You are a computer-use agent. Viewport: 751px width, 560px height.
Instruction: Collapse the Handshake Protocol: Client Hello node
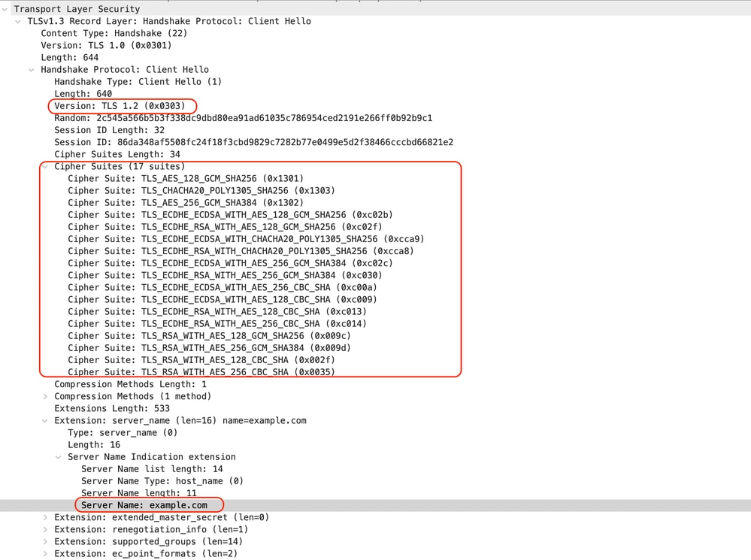tap(32, 69)
